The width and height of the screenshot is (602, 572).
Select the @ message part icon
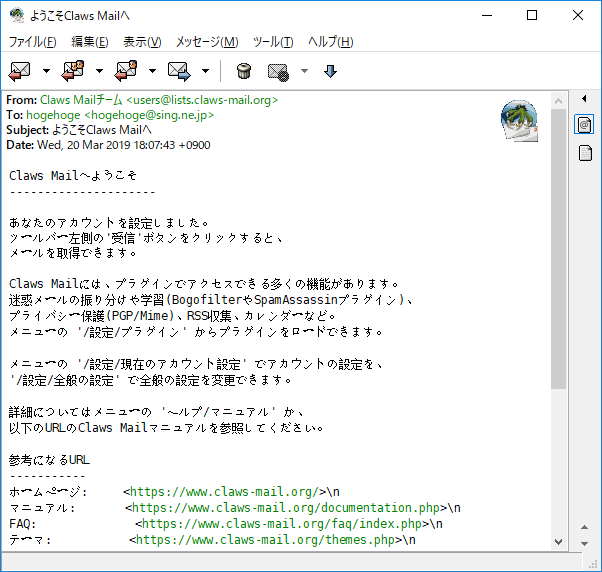584,124
